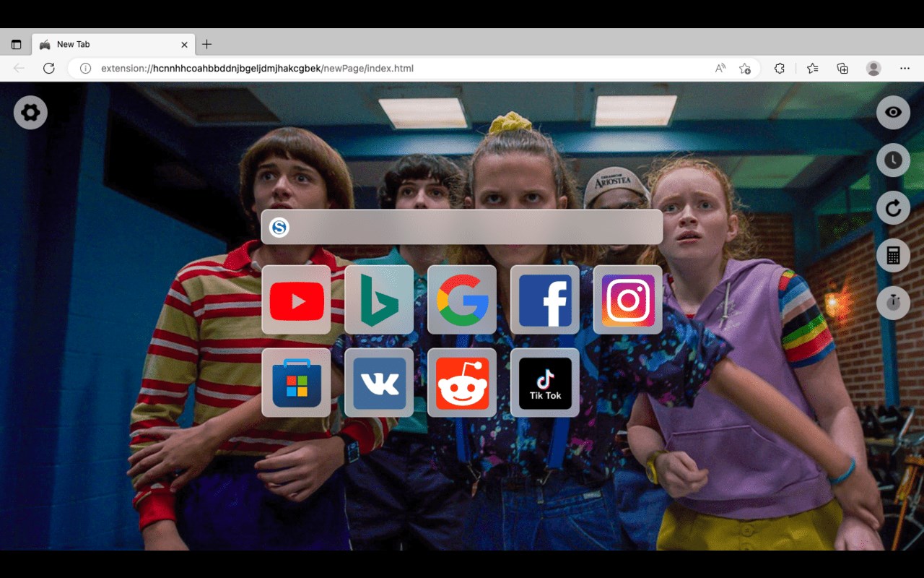Open the Read aloud icon
924x578 pixels.
tap(720, 68)
